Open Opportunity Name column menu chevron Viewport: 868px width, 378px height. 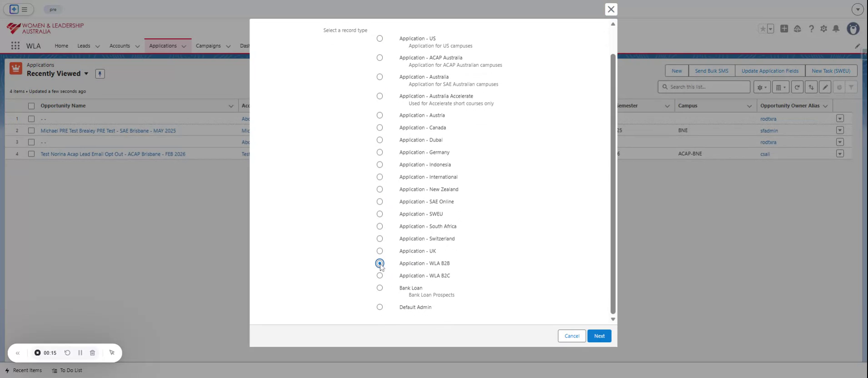231,106
